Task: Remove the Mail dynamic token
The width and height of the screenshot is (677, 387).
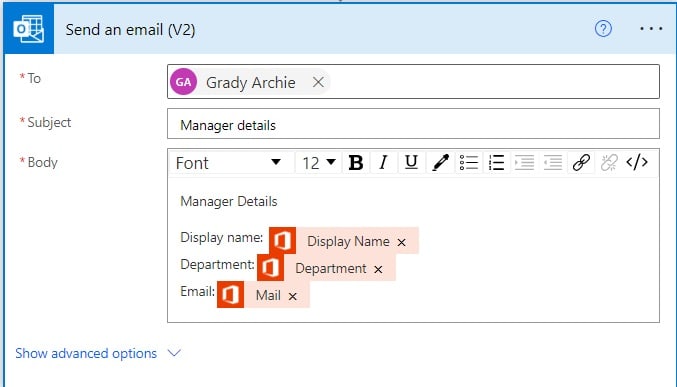Action: coord(293,296)
